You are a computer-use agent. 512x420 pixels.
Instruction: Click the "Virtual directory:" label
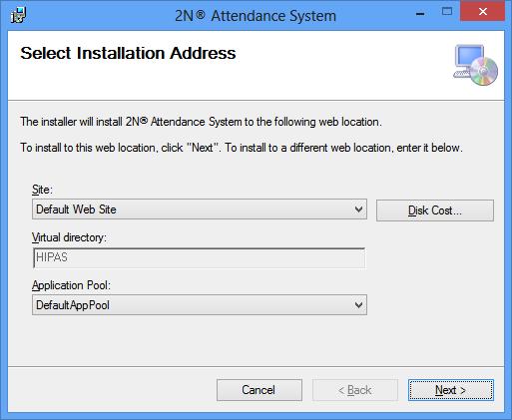[69, 237]
